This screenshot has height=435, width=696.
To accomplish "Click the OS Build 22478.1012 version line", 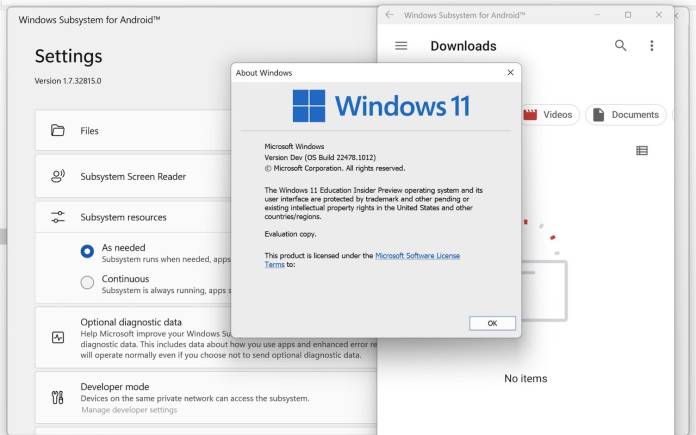I will [x=320, y=157].
